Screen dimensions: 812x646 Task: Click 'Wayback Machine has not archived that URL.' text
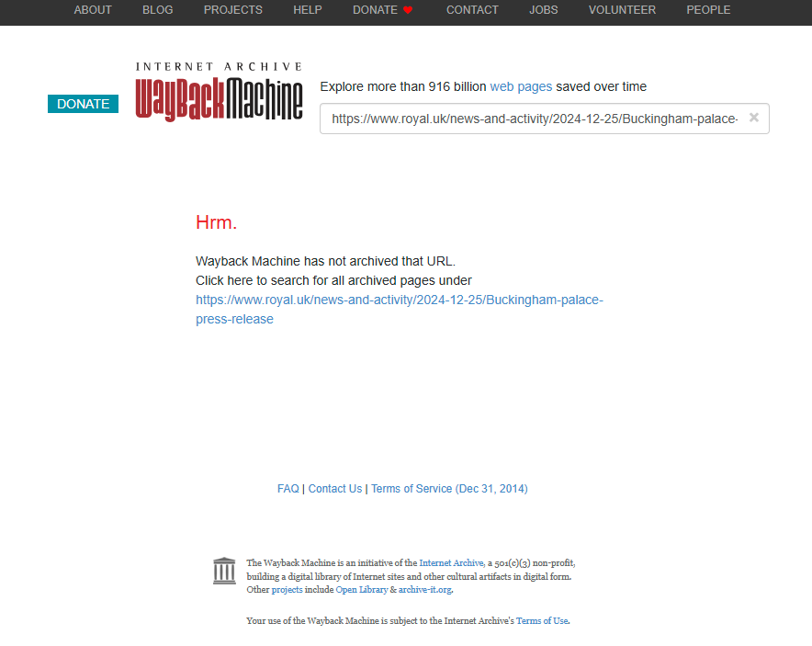click(x=326, y=261)
